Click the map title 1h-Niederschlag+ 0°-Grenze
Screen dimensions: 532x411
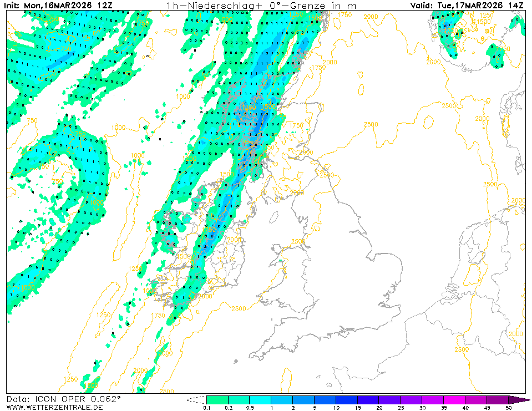(261, 6)
